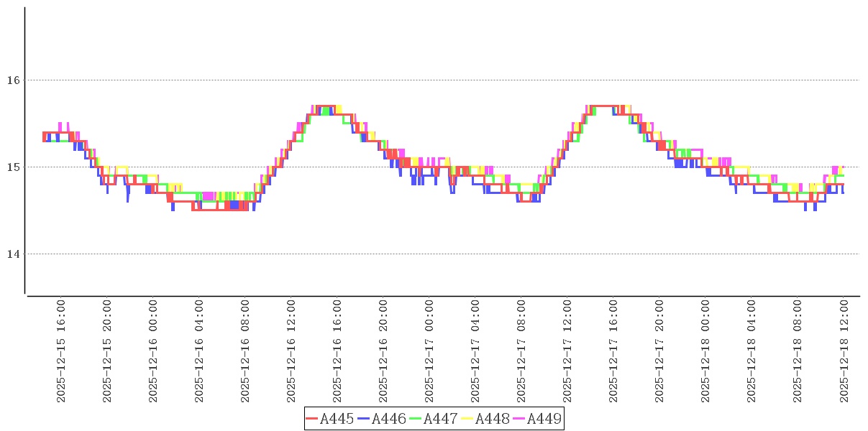Click the 15 value on the y-axis
The image size is (868, 431).
coord(13,167)
